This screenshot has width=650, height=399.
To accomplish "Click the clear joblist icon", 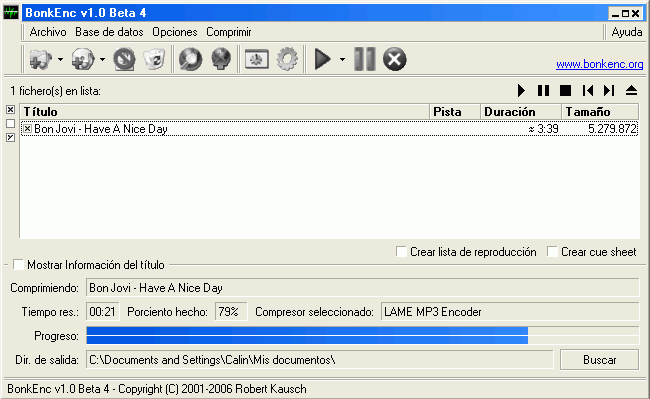I will pyautogui.click(x=154, y=59).
